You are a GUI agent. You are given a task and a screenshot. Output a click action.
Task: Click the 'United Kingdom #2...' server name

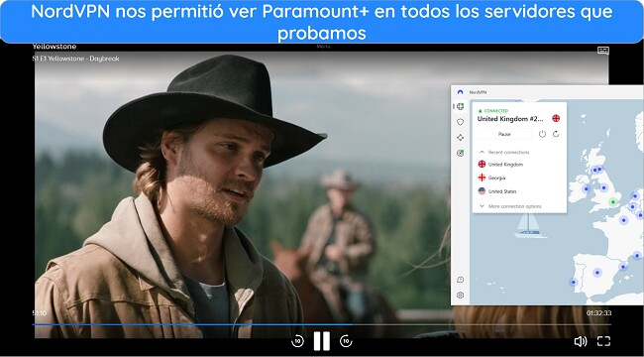click(x=510, y=119)
